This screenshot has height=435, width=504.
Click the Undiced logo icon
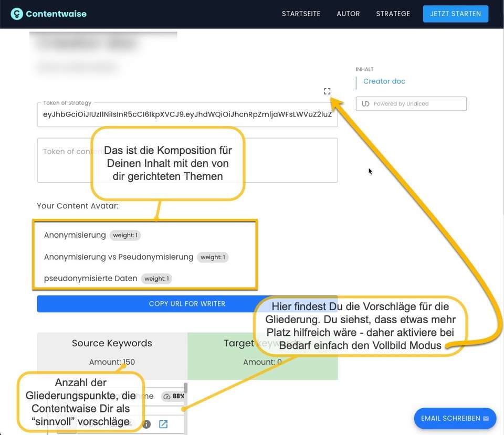click(366, 104)
